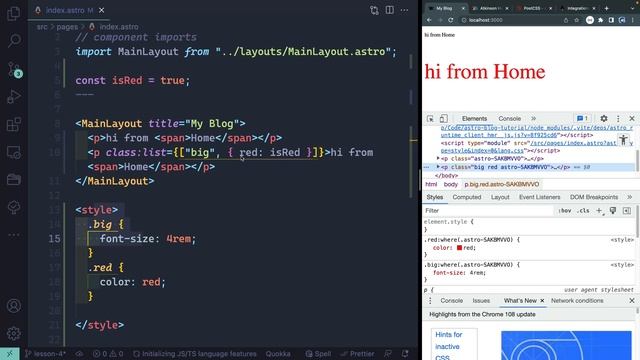Open the Manage gear in VS Code
Image resolution: width=640 pixels, height=360 pixels.
click(14, 333)
